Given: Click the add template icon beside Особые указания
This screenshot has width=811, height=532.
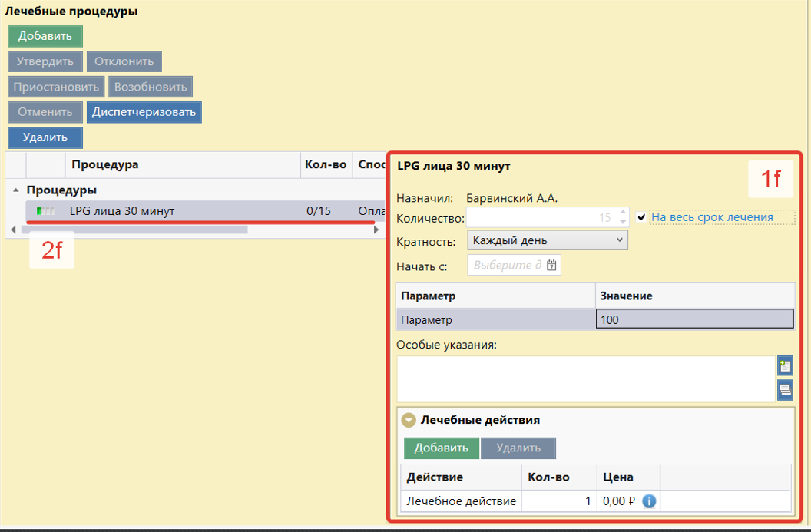Looking at the screenshot, I should (x=784, y=366).
